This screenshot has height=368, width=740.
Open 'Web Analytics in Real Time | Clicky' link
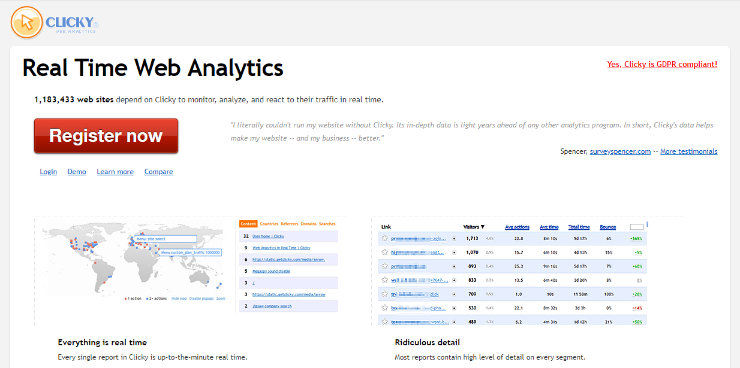click(282, 248)
